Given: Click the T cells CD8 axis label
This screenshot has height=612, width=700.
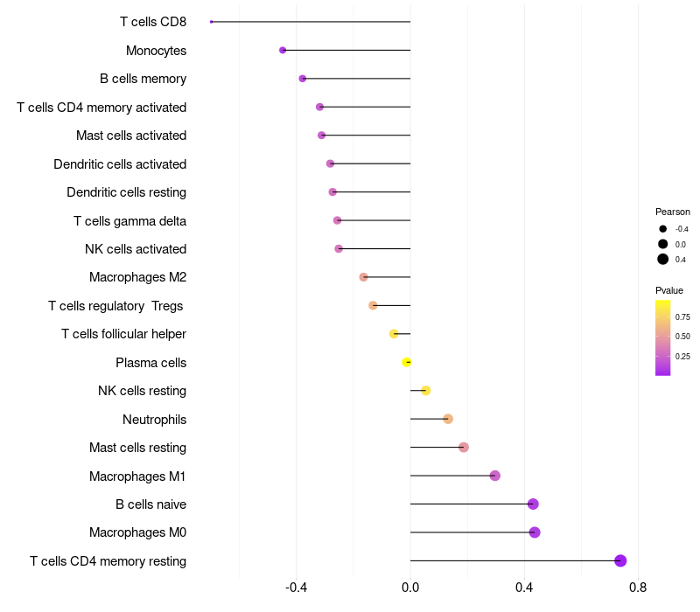Looking at the screenshot, I should (153, 22).
